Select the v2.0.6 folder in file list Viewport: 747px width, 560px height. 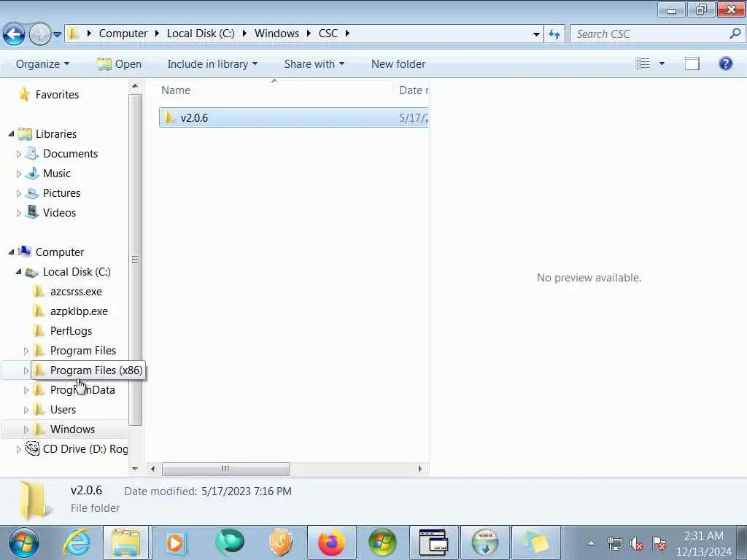coord(293,117)
